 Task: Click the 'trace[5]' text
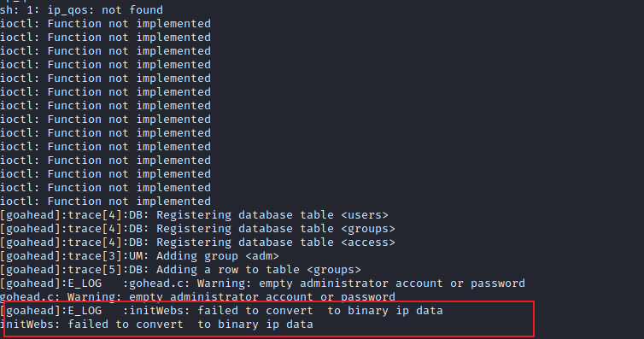coord(95,270)
